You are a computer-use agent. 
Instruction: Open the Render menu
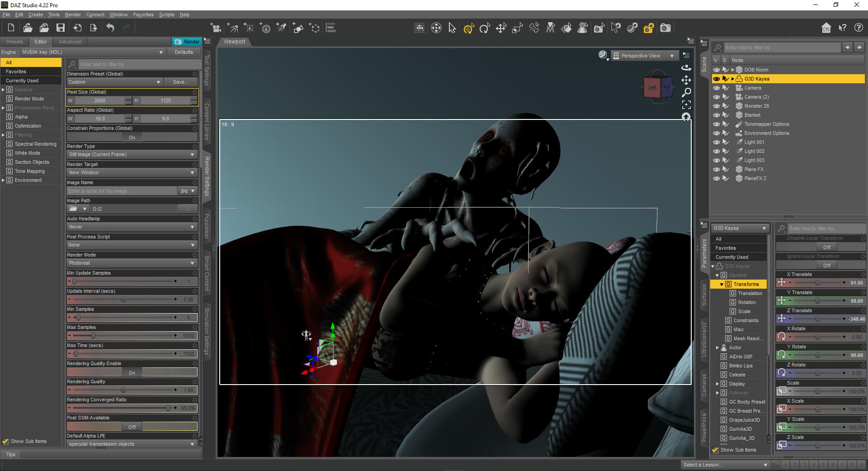click(x=73, y=14)
